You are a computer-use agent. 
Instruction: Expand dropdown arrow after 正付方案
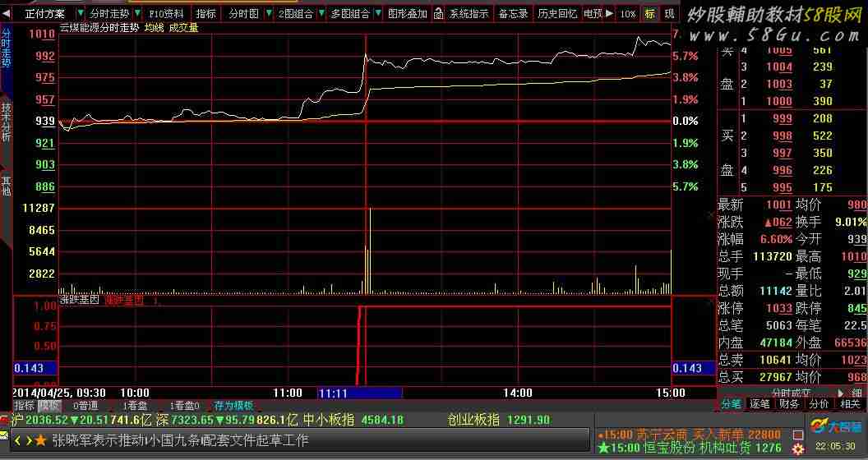81,14
